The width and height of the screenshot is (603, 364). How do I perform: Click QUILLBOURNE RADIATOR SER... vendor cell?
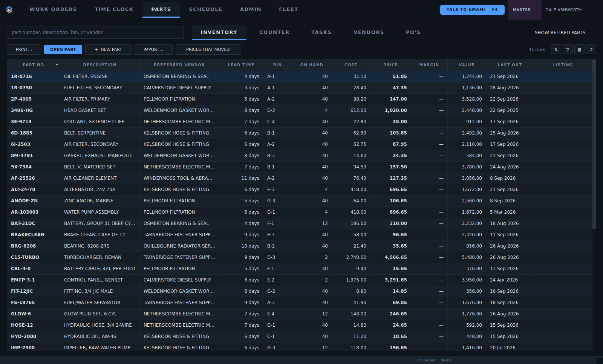pos(179,246)
